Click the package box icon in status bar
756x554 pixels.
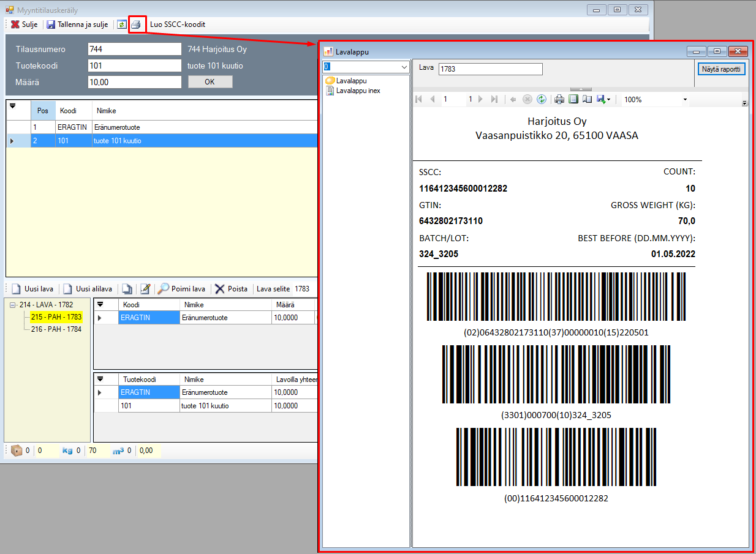coord(17,451)
